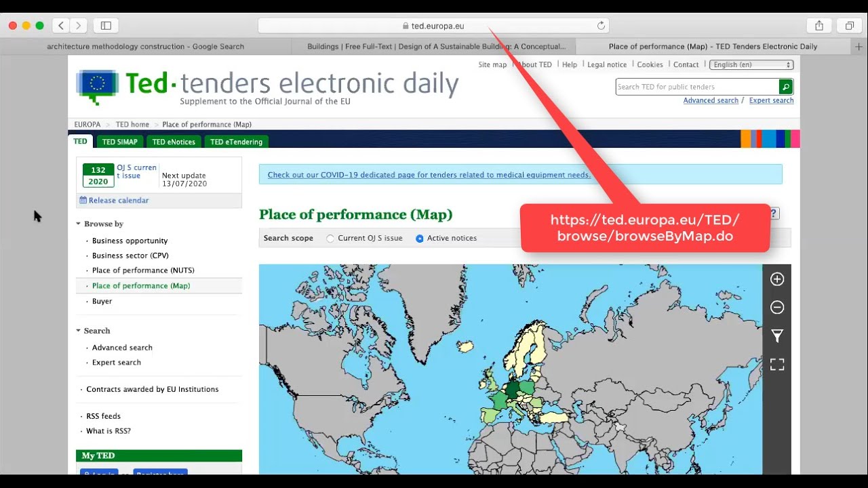The height and width of the screenshot is (488, 868).
Task: Open the Contact link
Action: click(x=686, y=65)
